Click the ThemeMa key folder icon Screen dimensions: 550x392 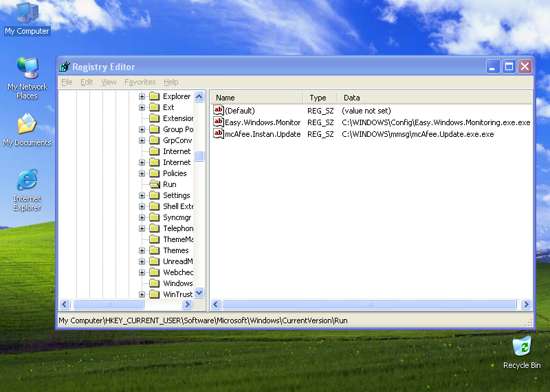[154, 239]
